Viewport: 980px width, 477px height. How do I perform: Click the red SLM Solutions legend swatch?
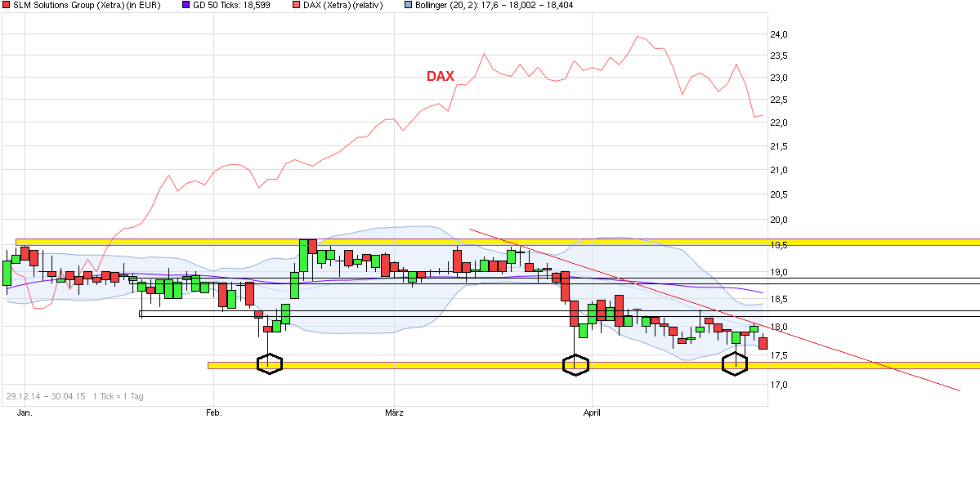tap(7, 5)
